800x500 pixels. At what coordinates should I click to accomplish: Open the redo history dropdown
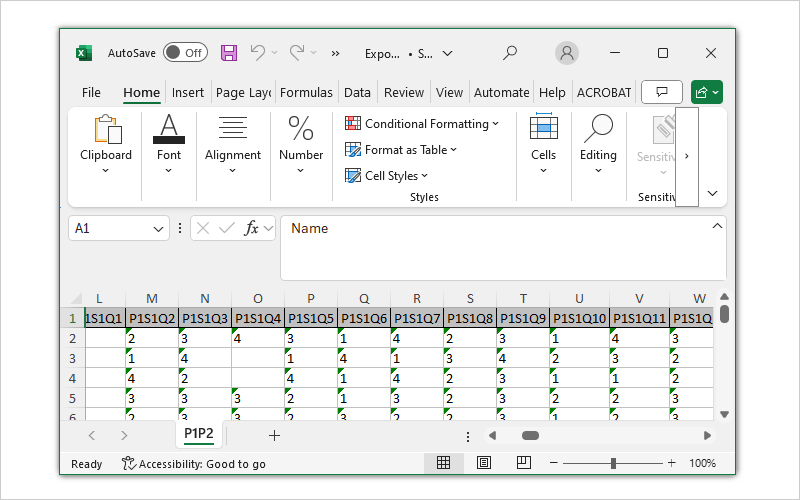313,53
